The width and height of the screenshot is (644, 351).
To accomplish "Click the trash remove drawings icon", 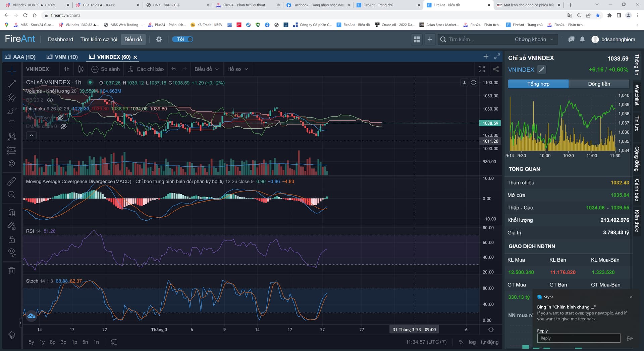I will (x=12, y=271).
